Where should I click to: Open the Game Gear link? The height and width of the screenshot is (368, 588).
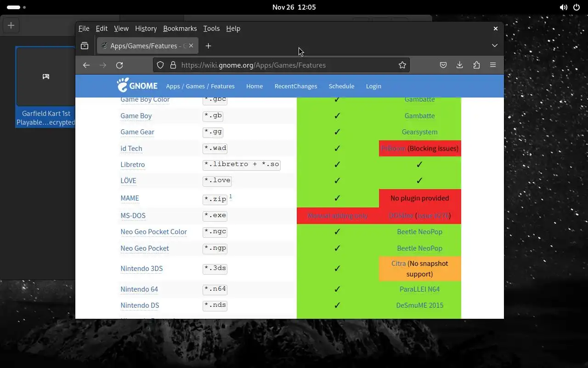(137, 132)
